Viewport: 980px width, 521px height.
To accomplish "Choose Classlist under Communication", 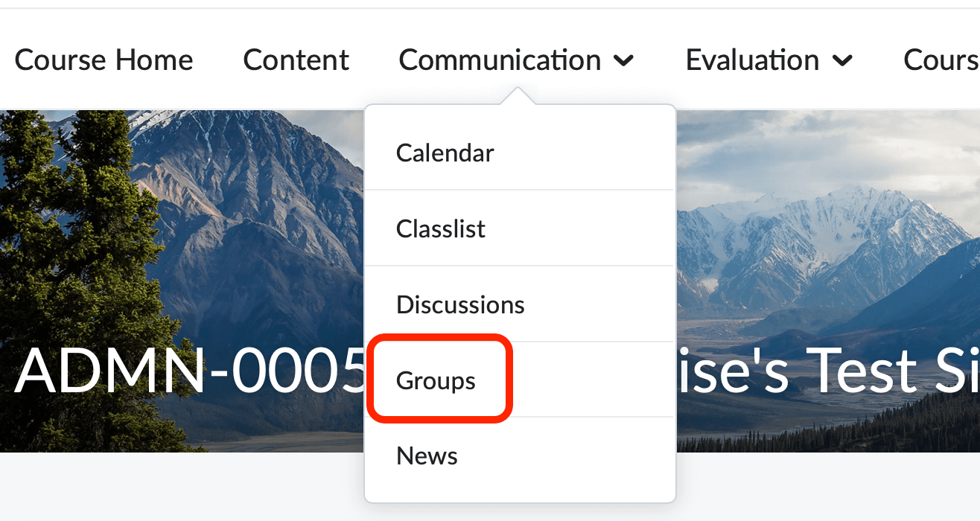I will point(441,228).
